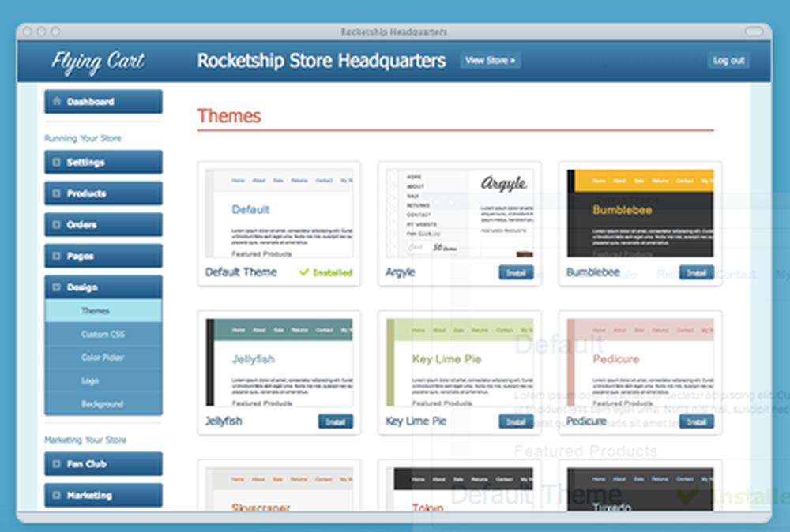Click the green Installed checkmark

coord(304,272)
